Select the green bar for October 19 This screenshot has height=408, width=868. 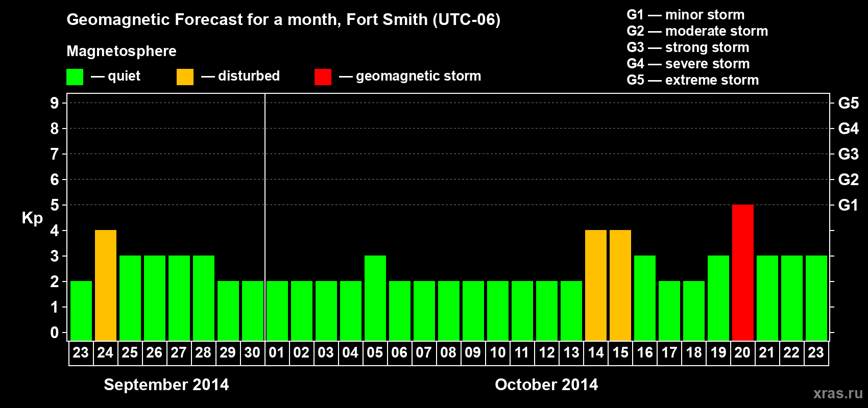pyautogui.click(x=718, y=298)
